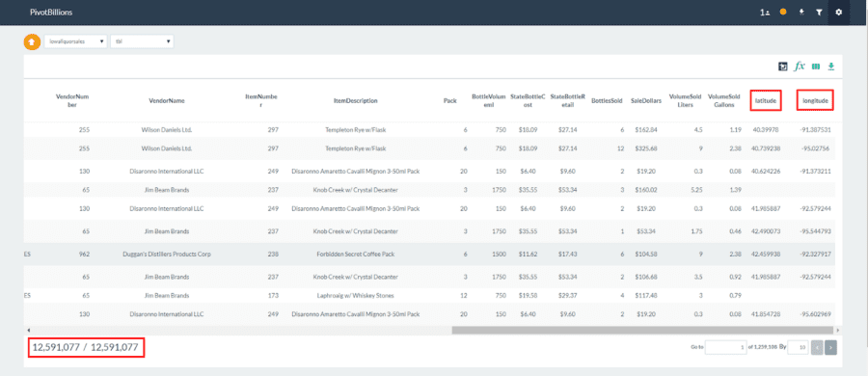Select the latitude column header
Image resolution: width=868 pixels, height=376 pixels.
click(x=766, y=101)
